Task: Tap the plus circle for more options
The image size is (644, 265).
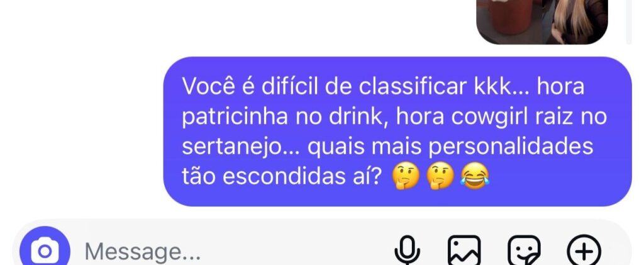Action: [x=584, y=251]
